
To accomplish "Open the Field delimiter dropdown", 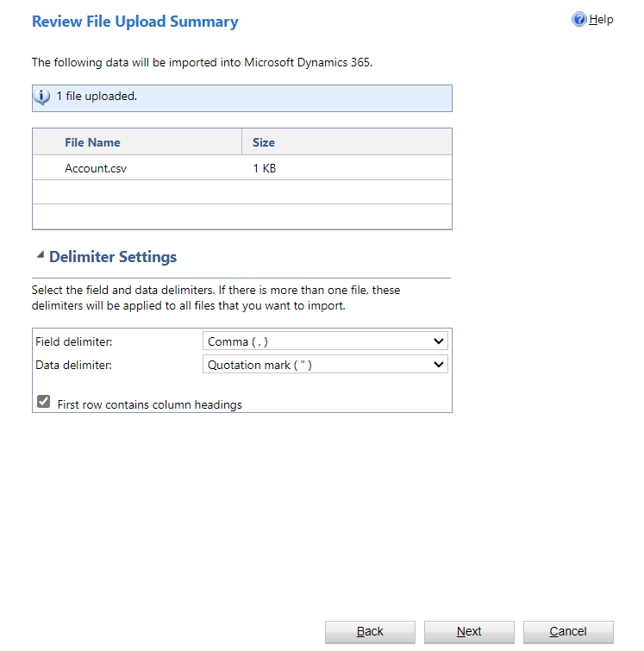I will click(x=325, y=341).
